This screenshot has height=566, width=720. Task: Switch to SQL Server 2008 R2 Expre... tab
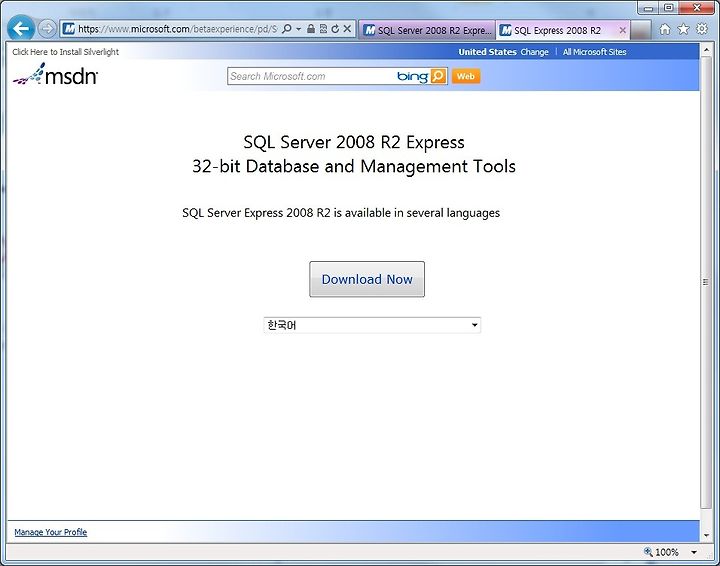tap(427, 30)
